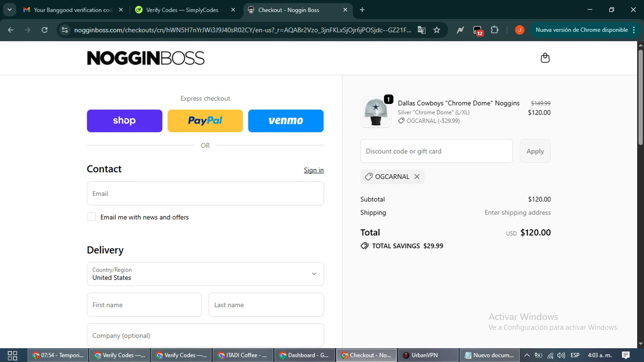Open the notification center icon
The width and height of the screenshot is (644, 362).
[626, 355]
